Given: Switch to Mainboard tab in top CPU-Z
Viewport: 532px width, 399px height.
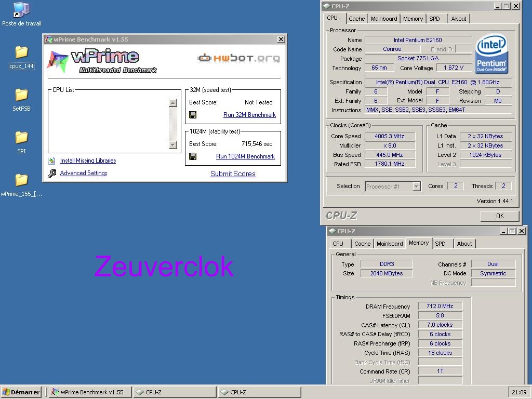Looking at the screenshot, I should tap(384, 19).
